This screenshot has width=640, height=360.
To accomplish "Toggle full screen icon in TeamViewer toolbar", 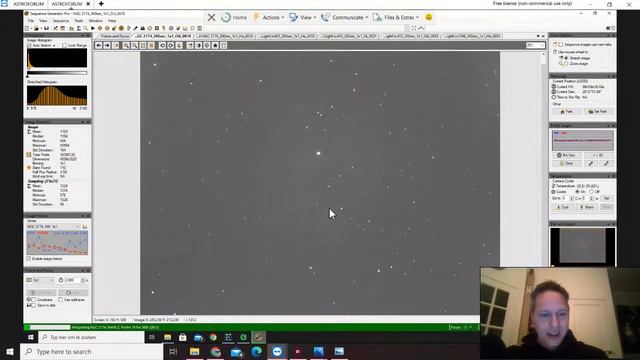I will [413, 28].
